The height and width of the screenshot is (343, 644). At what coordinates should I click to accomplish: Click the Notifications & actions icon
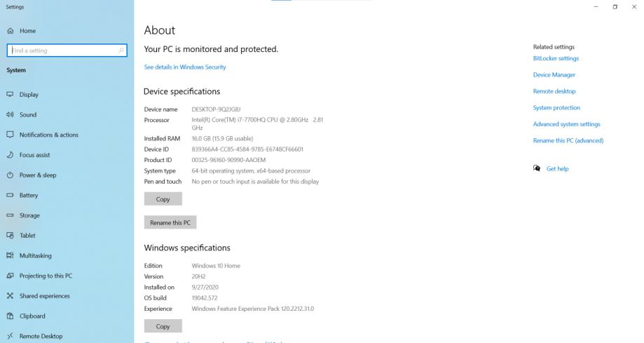[11, 135]
